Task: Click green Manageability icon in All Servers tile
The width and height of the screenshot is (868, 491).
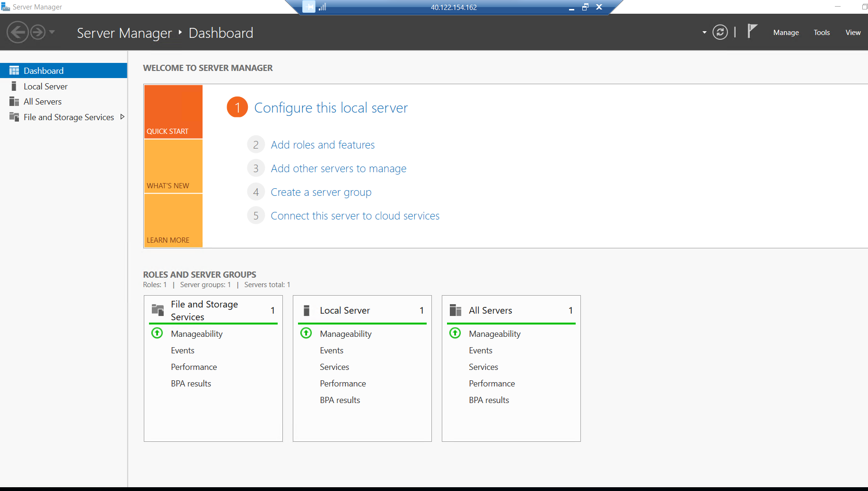Action: (x=455, y=333)
